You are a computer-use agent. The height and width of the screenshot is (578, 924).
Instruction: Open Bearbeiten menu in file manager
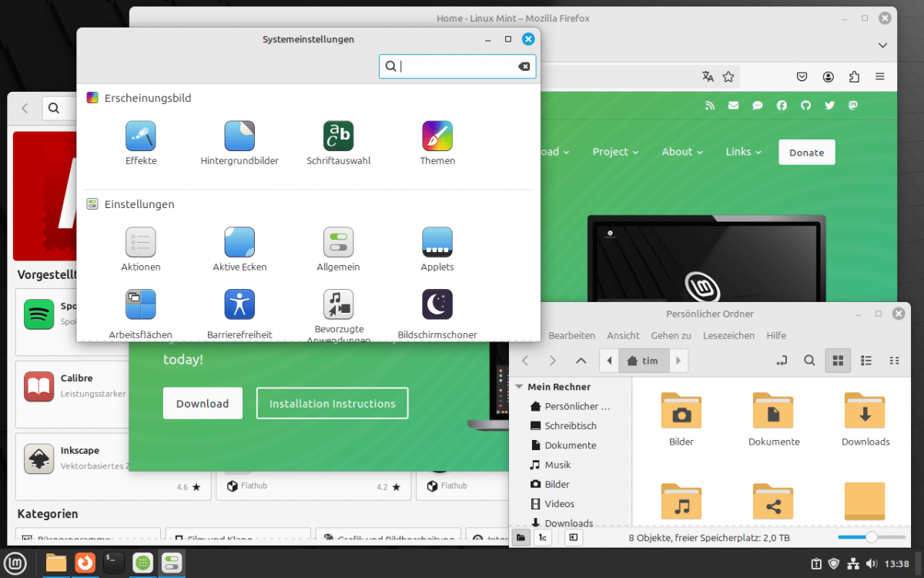(571, 335)
